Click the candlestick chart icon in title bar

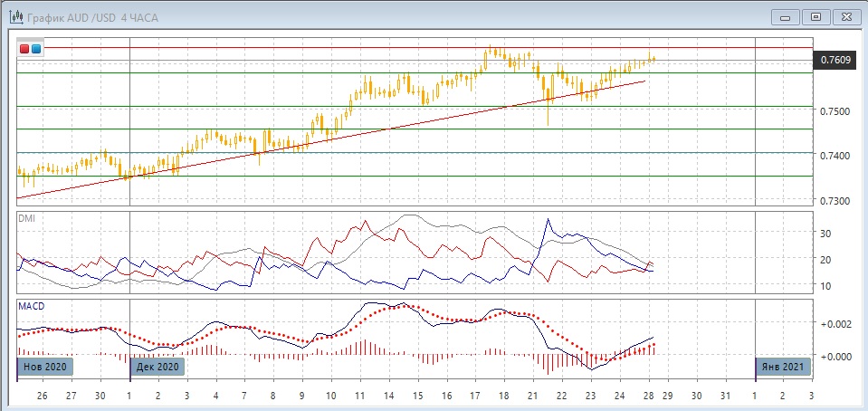point(16,16)
